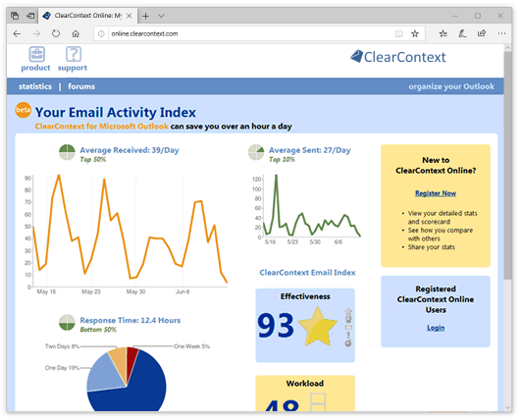Click Share your stats bullet

click(432, 247)
